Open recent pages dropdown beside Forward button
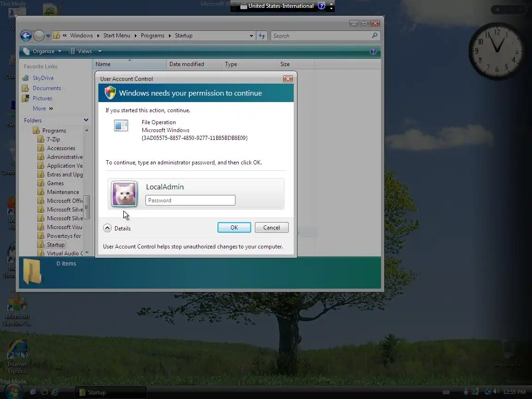This screenshot has height=399, width=532. (x=48, y=36)
